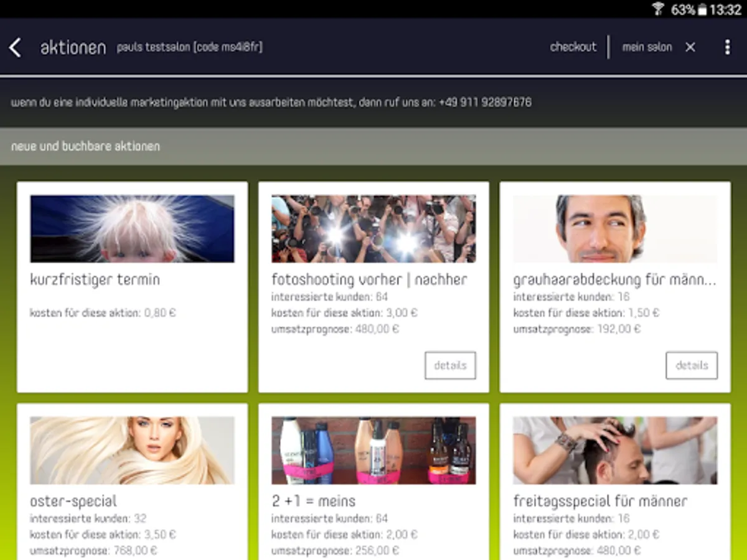Screen dimensions: 747x560
Task: Tap the battery status icon
Action: click(x=702, y=9)
